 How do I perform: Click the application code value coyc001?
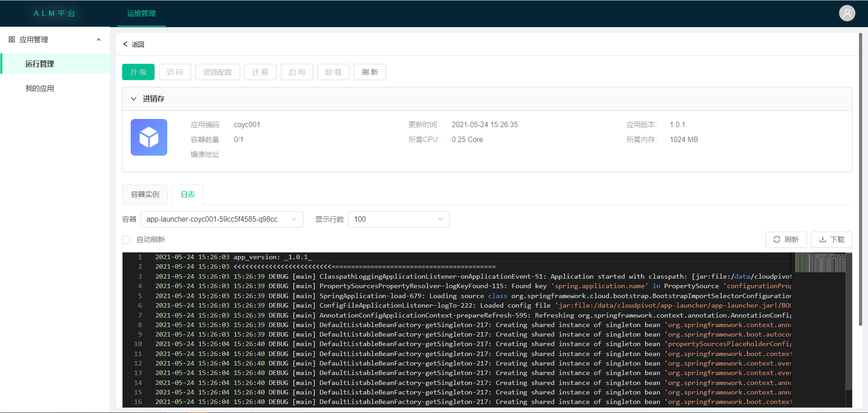247,124
